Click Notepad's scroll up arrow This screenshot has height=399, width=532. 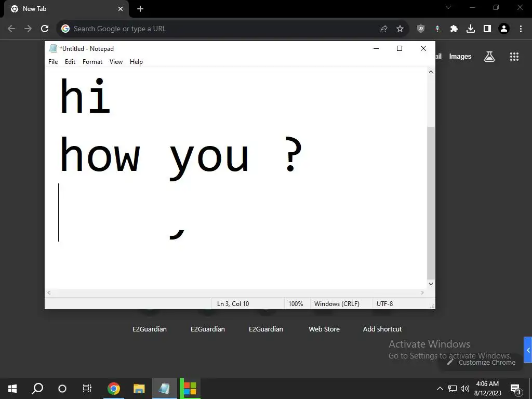(x=431, y=72)
